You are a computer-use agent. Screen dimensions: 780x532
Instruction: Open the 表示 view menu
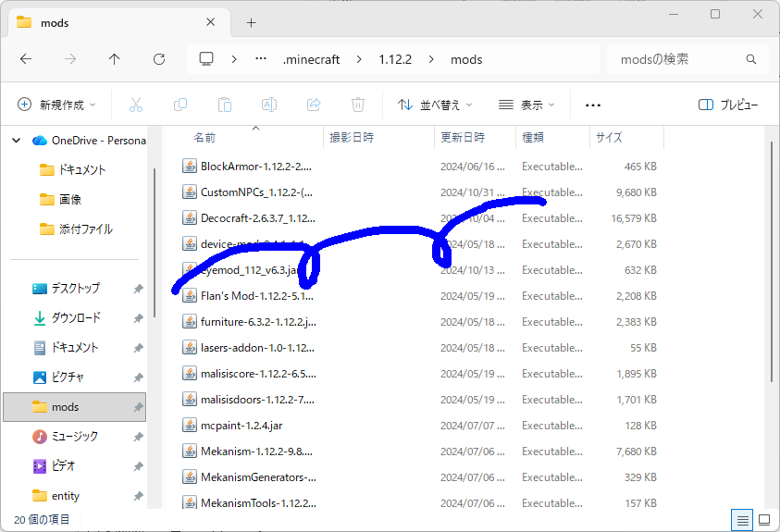tap(526, 105)
